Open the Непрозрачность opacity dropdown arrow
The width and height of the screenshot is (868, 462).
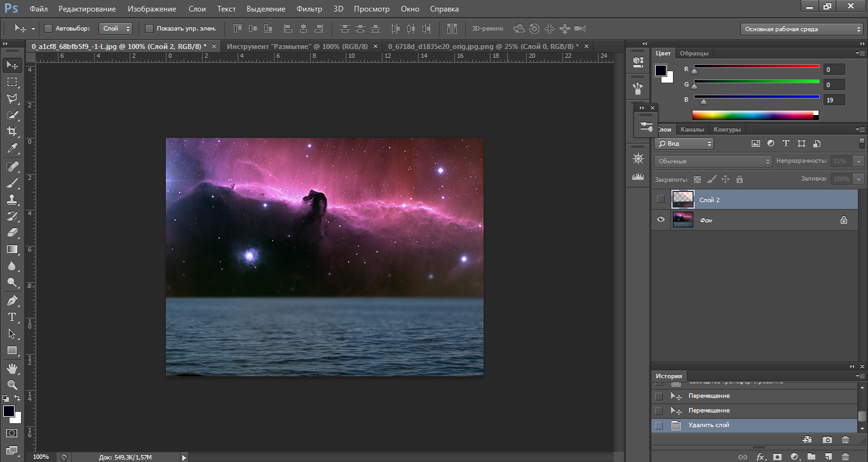tap(859, 161)
